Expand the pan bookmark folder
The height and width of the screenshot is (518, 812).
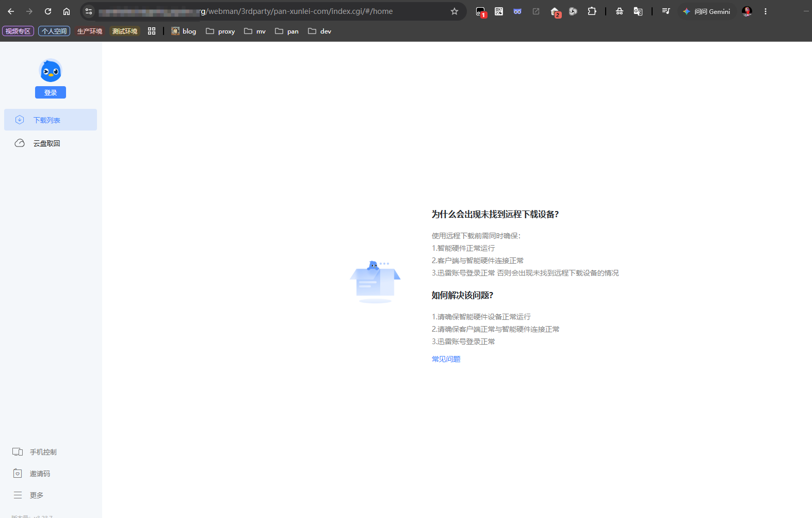click(x=287, y=31)
